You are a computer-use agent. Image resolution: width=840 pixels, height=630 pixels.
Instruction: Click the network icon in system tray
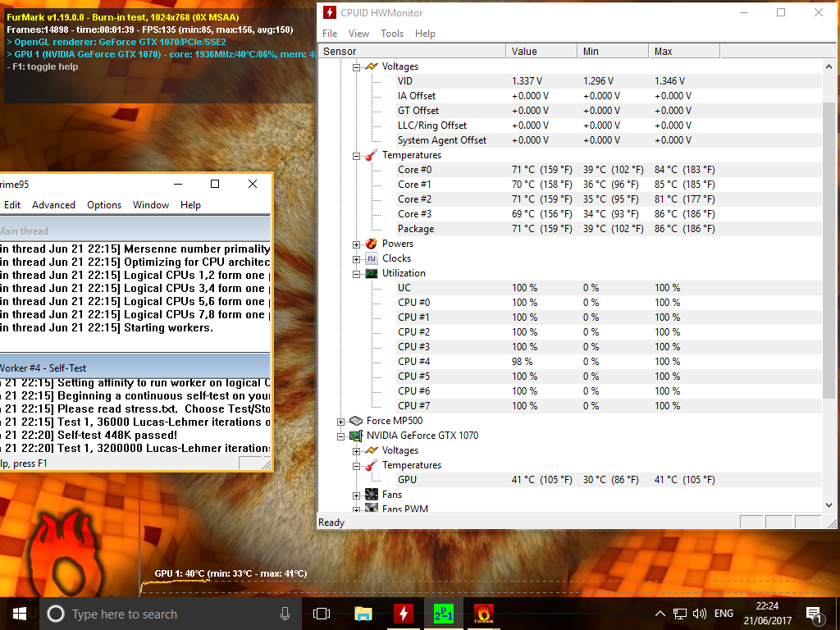pos(680,614)
